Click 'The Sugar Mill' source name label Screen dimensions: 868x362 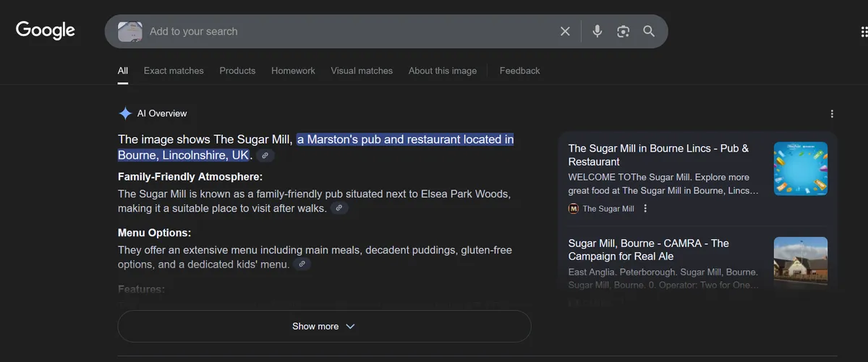point(608,209)
